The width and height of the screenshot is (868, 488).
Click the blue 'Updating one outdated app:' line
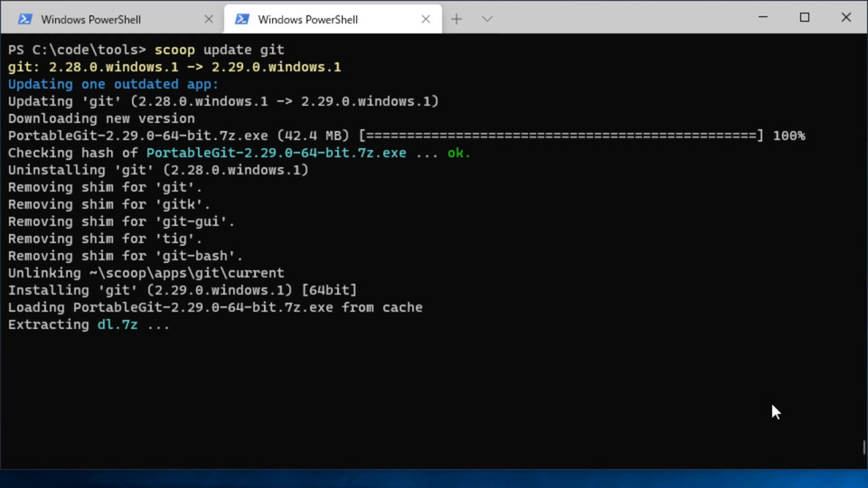click(x=114, y=84)
